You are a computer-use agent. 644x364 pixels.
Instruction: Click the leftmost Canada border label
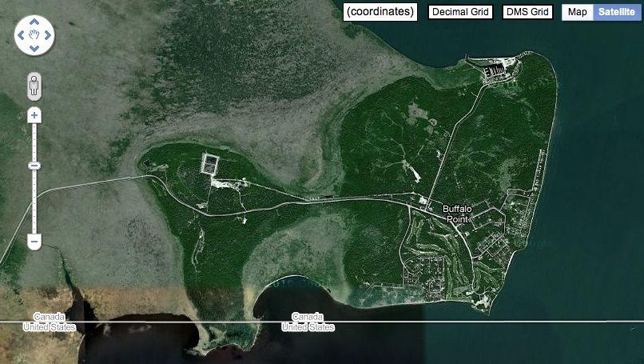(x=50, y=317)
